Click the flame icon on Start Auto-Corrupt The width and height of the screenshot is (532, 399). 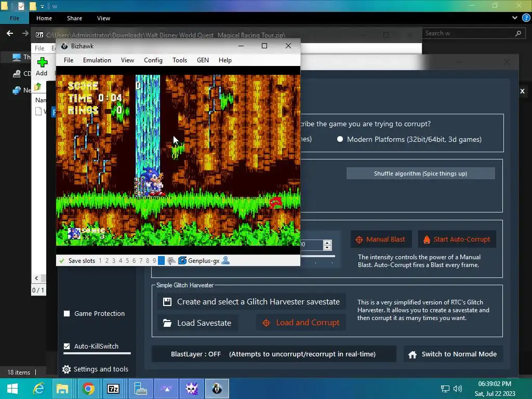[x=427, y=240]
